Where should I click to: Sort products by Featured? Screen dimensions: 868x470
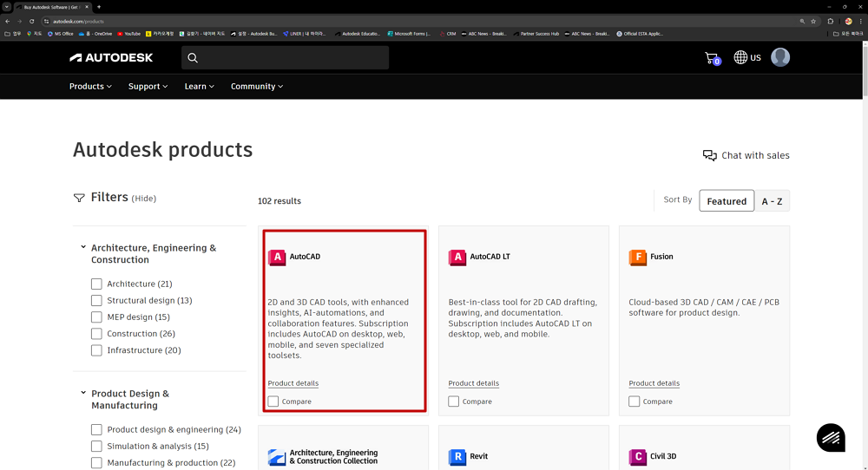click(x=727, y=201)
